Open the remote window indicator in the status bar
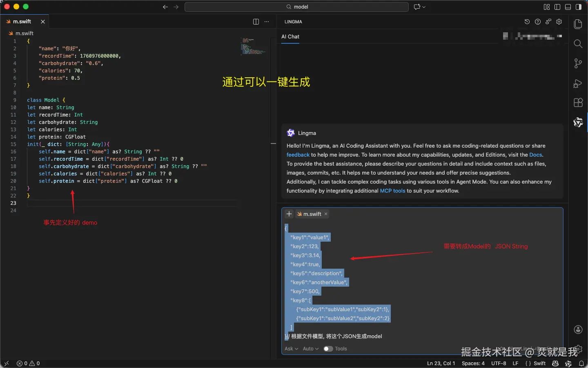The height and width of the screenshot is (368, 588). click(6, 364)
